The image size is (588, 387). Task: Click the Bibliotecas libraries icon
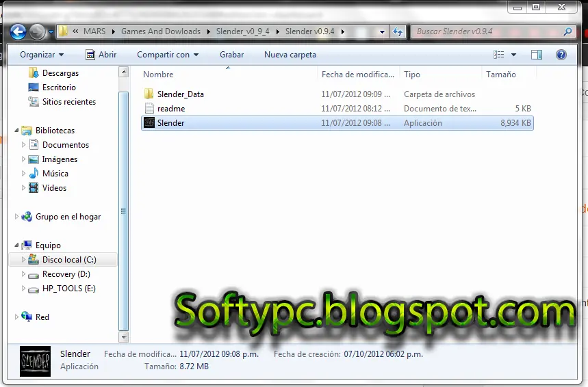pos(27,131)
